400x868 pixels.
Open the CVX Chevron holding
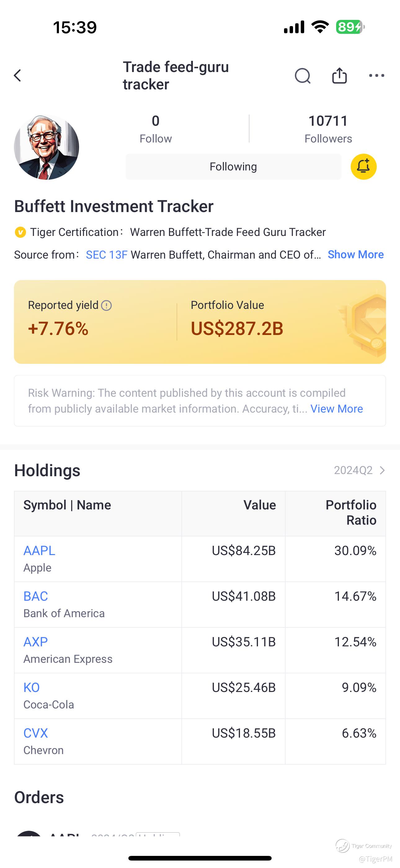pos(36,733)
